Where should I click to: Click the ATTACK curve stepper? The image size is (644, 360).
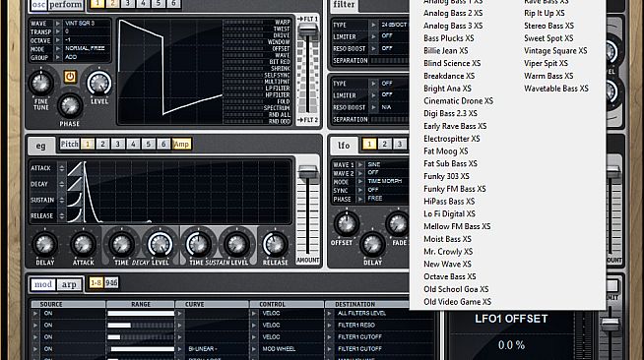(x=62, y=168)
